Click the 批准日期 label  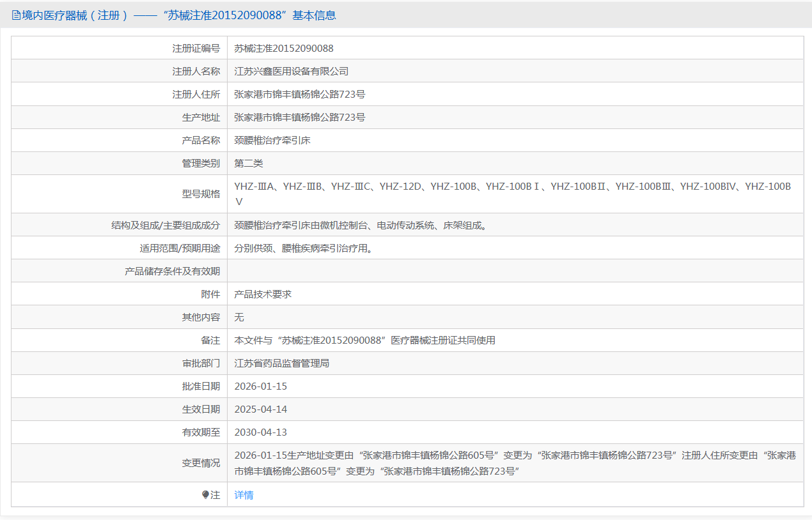click(201, 386)
